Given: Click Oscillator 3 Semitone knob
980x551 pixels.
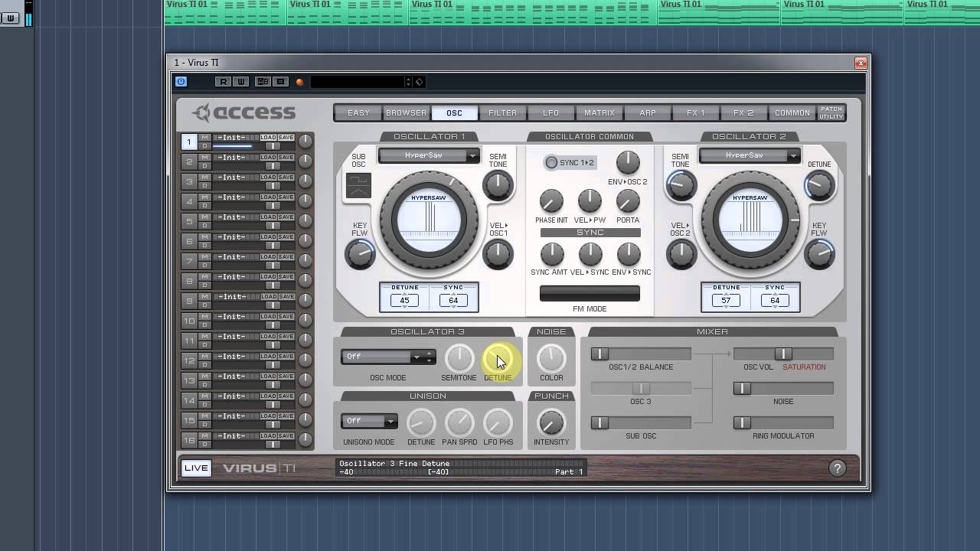Looking at the screenshot, I should 459,358.
